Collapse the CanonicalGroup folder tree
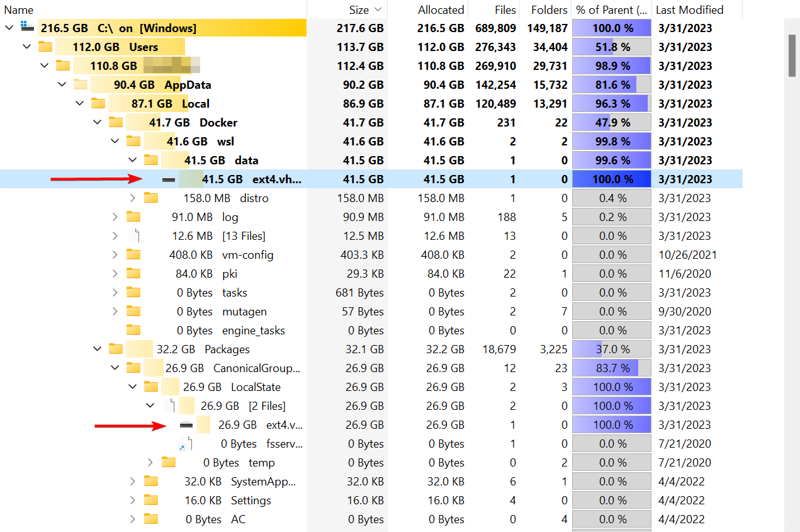This screenshot has width=800, height=532. click(115, 368)
